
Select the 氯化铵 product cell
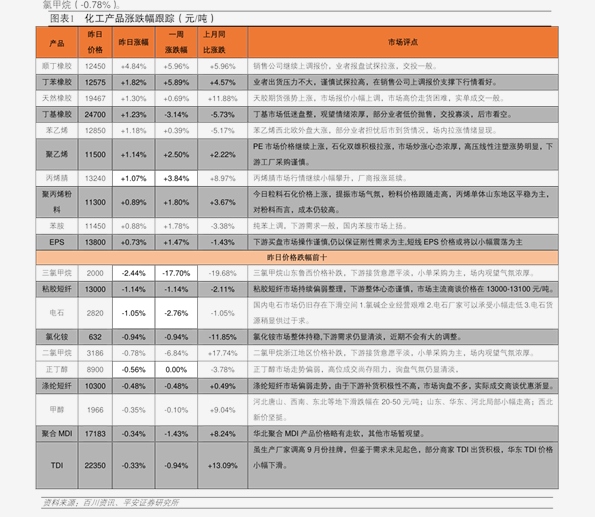[57, 337]
